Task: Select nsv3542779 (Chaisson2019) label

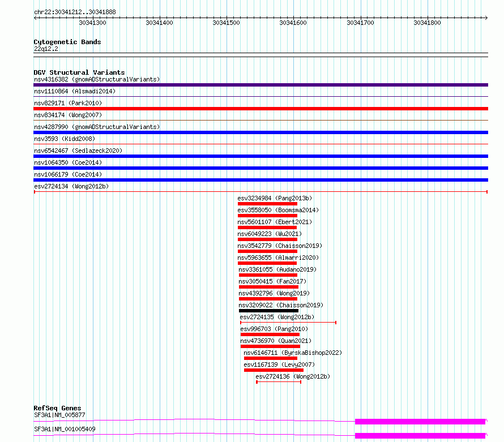Action: (x=280, y=246)
